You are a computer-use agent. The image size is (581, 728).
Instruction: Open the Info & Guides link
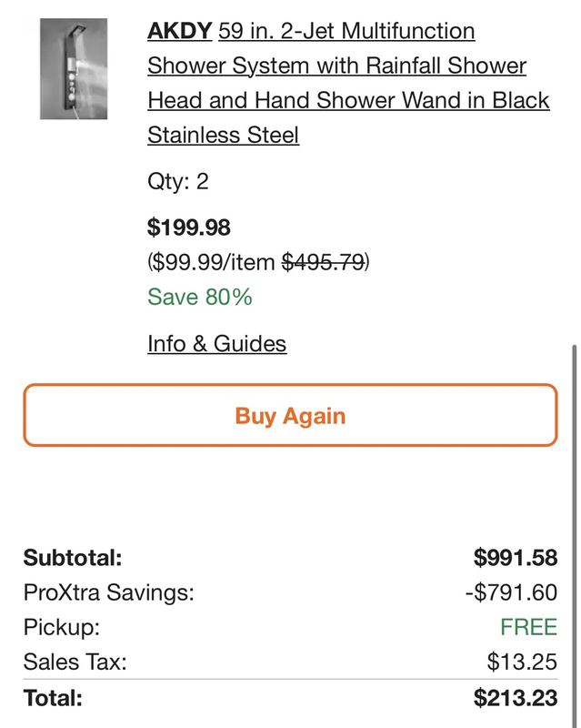click(x=216, y=344)
